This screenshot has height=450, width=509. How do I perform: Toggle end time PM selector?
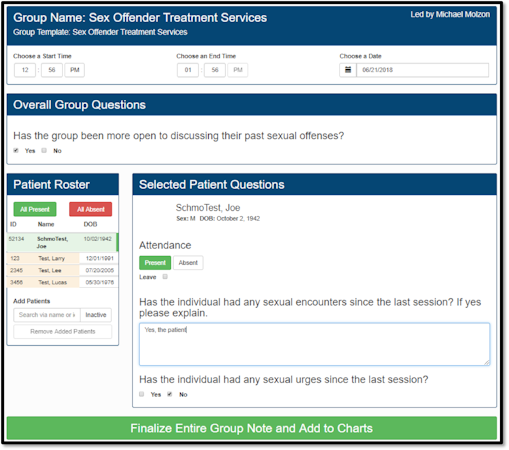click(238, 70)
